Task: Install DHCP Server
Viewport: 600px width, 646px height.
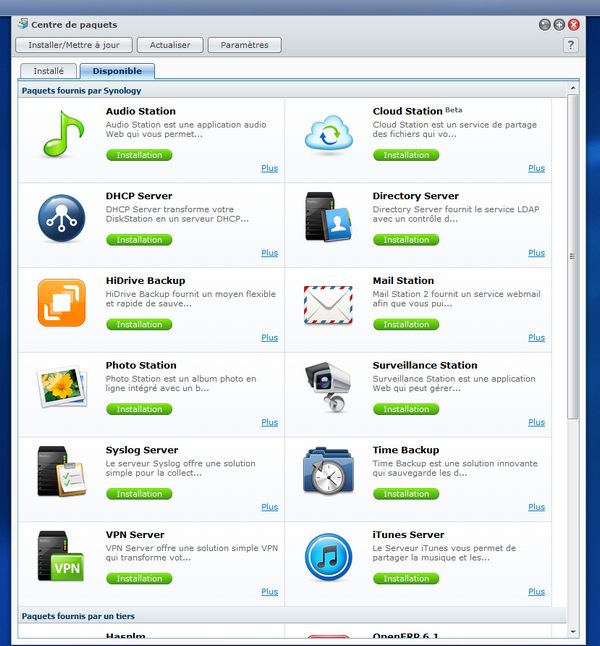Action: (139, 240)
